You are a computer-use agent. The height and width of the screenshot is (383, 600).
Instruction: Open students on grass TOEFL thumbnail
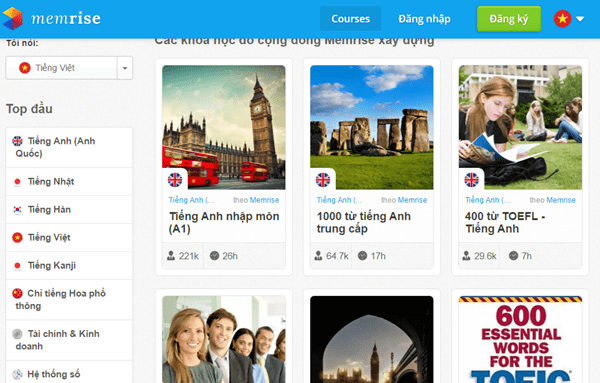click(520, 127)
